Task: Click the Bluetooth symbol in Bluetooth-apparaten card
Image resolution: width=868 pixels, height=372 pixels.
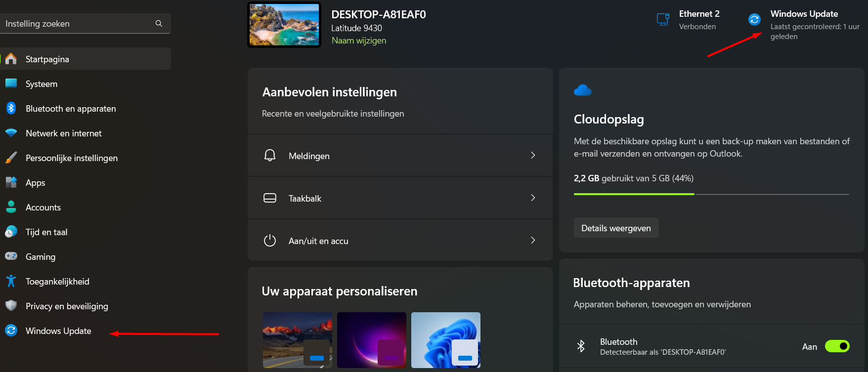Action: pyautogui.click(x=581, y=346)
